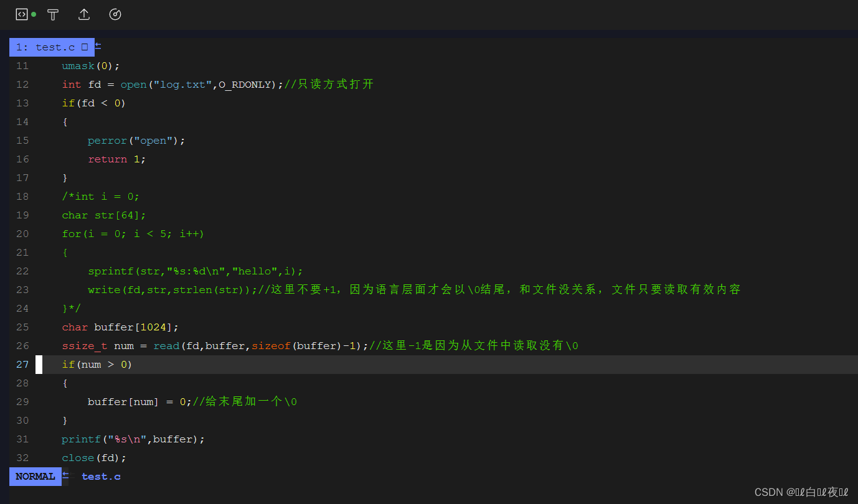Click the 'buffer[num] = 0;' assignment

pyautogui.click(x=139, y=402)
